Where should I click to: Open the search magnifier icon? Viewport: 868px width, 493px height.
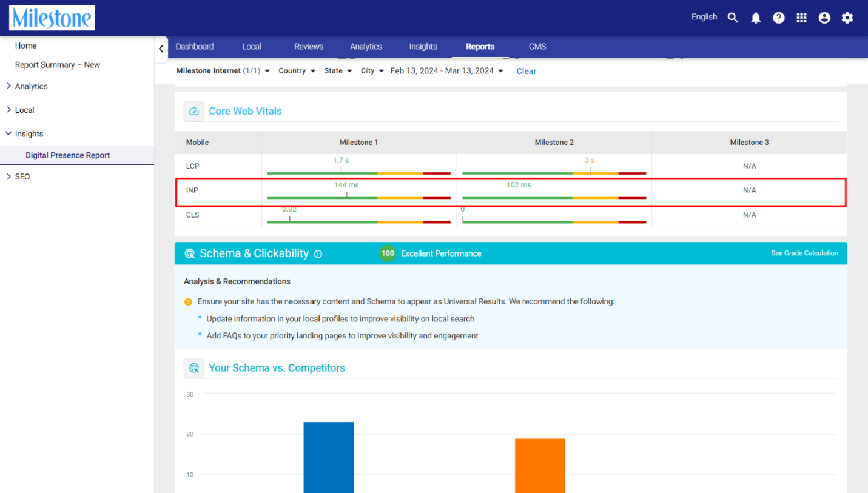[733, 18]
